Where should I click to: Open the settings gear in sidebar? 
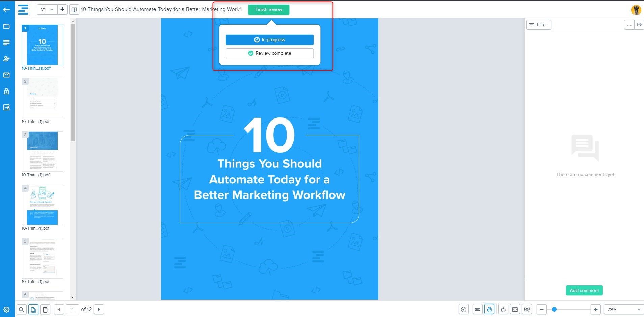(x=6, y=309)
